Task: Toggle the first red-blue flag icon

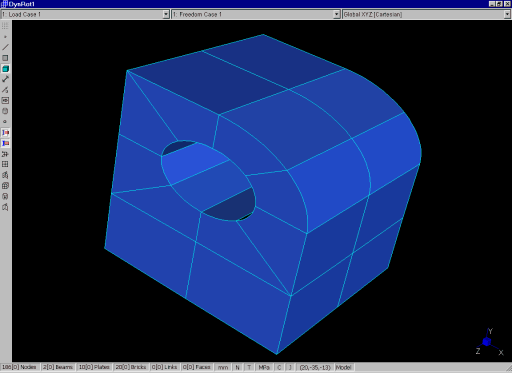Action: tap(5, 133)
